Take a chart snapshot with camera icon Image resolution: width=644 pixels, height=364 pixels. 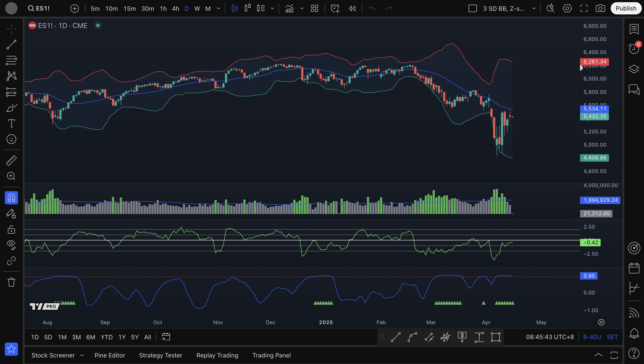pyautogui.click(x=600, y=9)
